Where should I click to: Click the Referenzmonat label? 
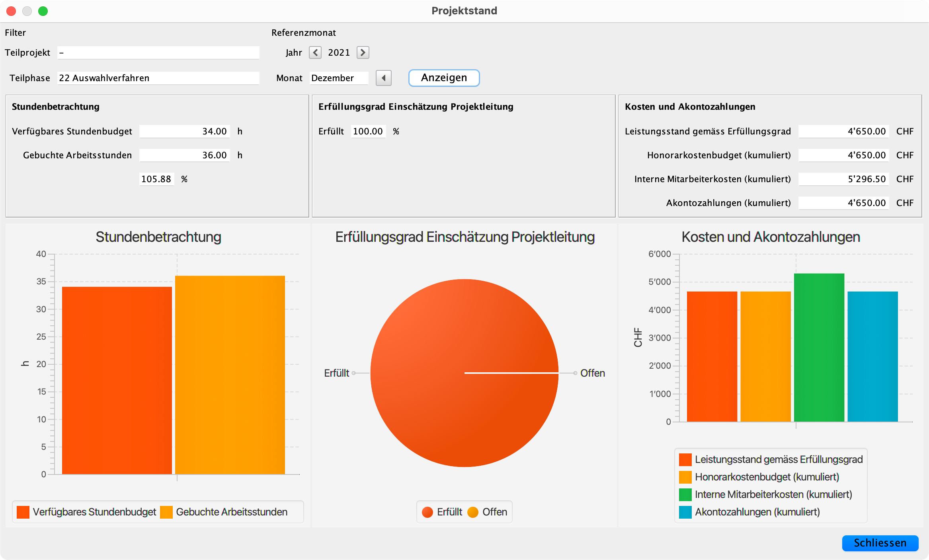(304, 33)
